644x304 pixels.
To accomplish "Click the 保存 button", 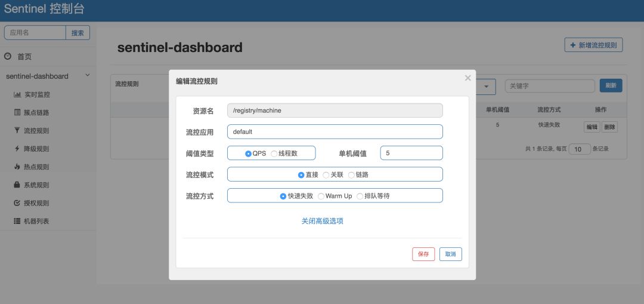I will (x=423, y=254).
